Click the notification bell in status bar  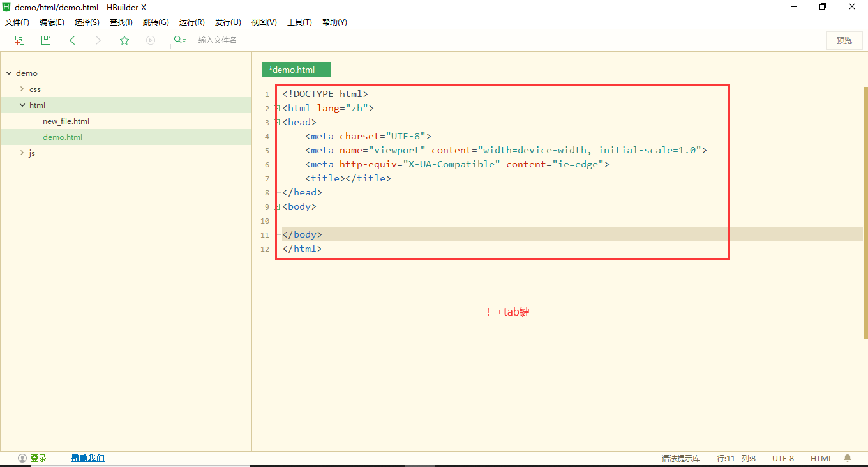point(848,458)
